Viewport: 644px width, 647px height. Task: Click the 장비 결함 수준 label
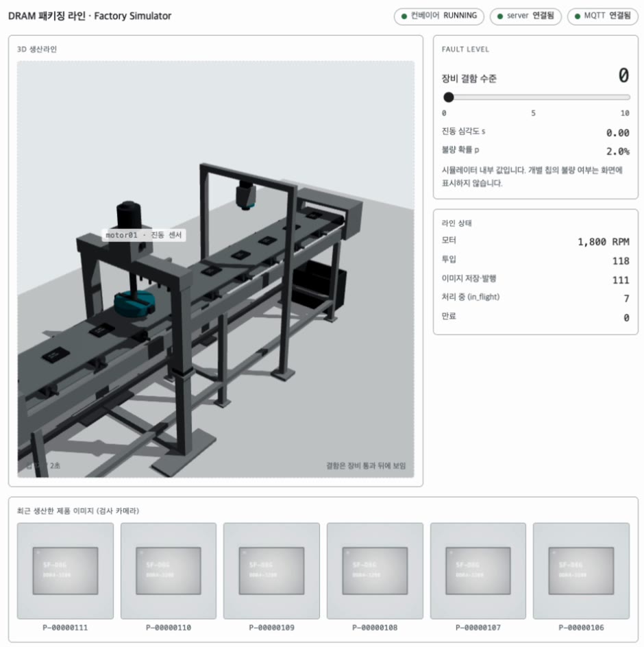[x=469, y=78]
